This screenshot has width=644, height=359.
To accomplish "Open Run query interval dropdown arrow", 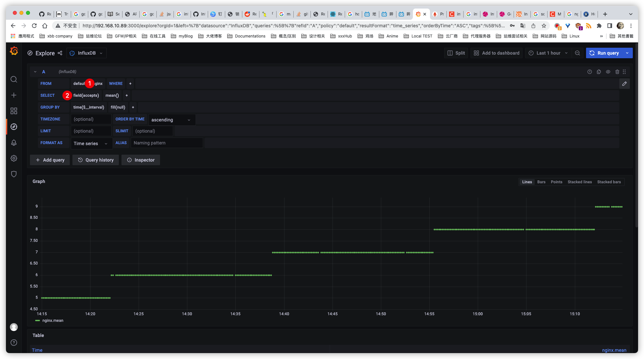I will coord(628,53).
